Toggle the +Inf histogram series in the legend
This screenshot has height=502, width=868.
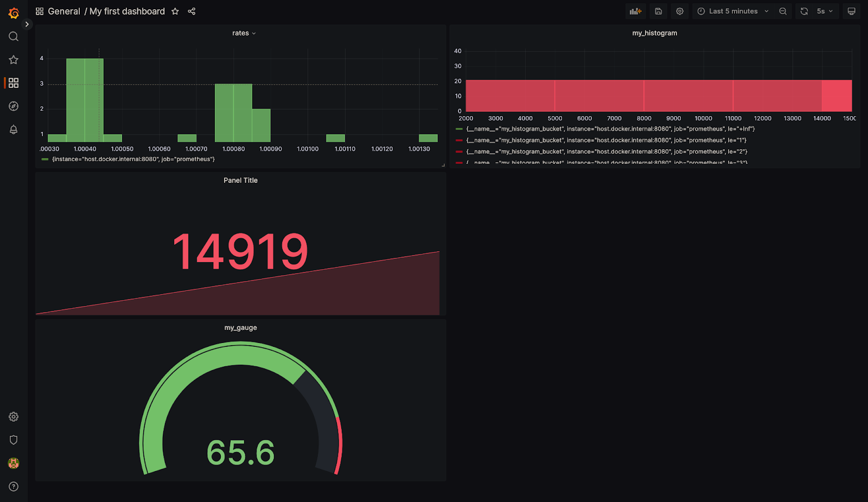point(610,129)
